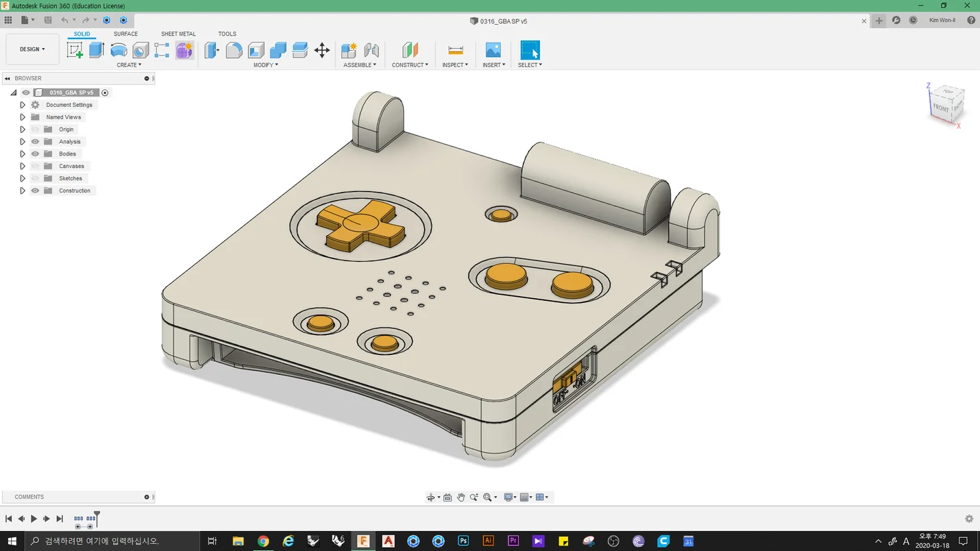
Task: Open the Display Settings dropdown
Action: pyautogui.click(x=510, y=498)
